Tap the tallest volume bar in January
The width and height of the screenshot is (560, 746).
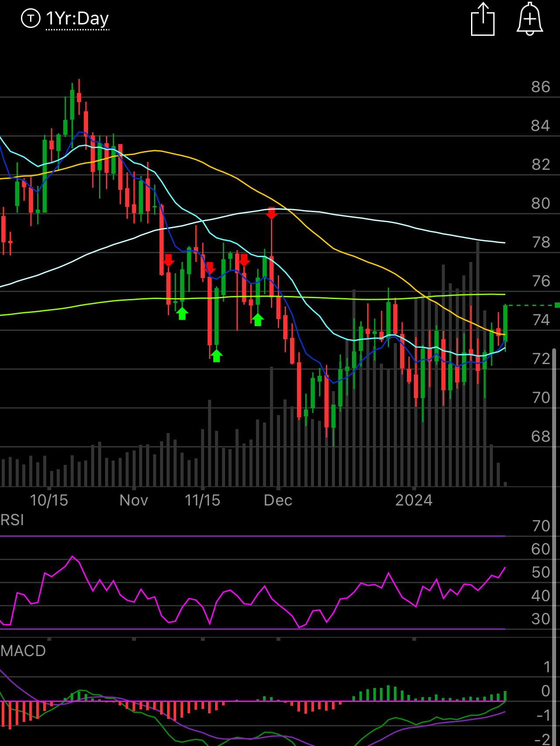[478, 364]
